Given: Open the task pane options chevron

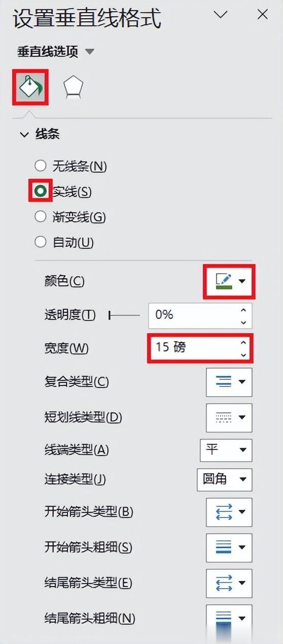Looking at the screenshot, I should pyautogui.click(x=221, y=15).
